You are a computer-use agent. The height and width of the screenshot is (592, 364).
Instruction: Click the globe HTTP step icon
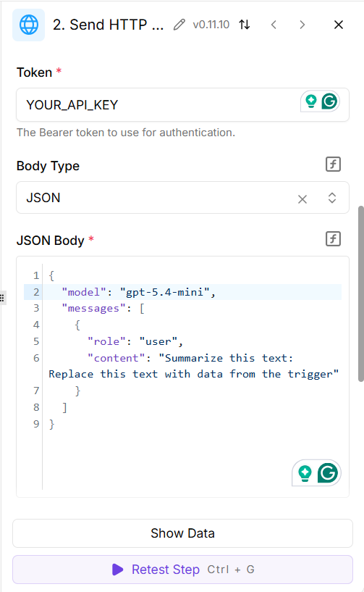[x=29, y=25]
